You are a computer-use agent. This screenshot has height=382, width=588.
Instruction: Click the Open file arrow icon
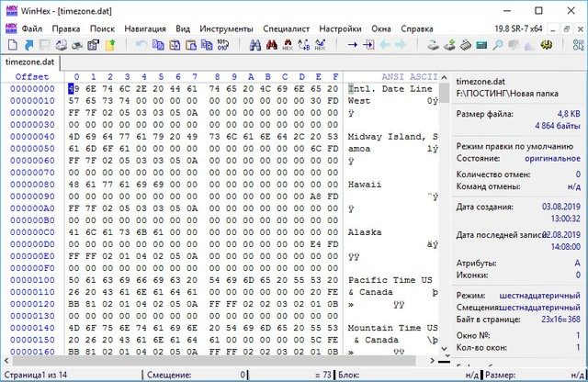coord(28,44)
